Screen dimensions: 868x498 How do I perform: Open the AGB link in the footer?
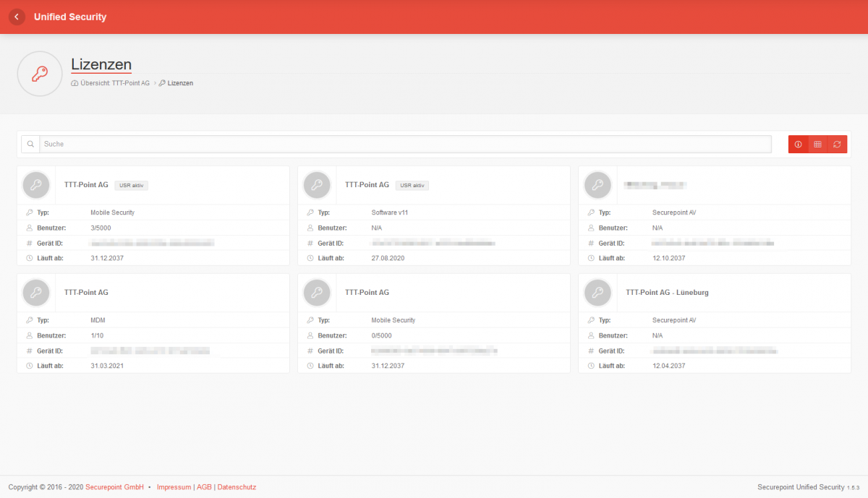pyautogui.click(x=203, y=487)
